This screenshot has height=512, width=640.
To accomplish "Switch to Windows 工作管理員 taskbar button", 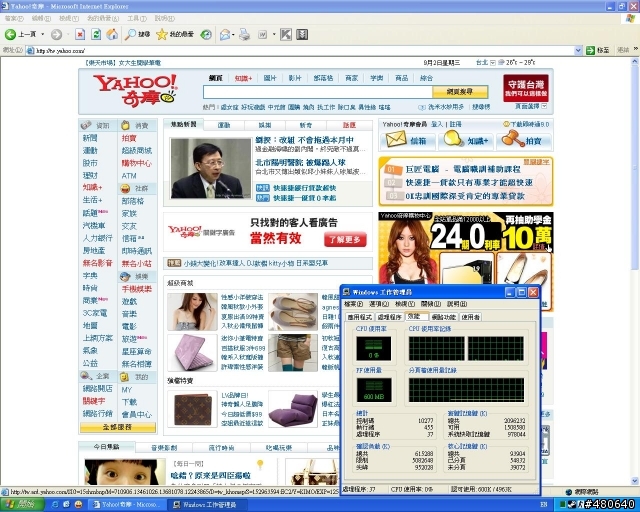I will [x=208, y=505].
